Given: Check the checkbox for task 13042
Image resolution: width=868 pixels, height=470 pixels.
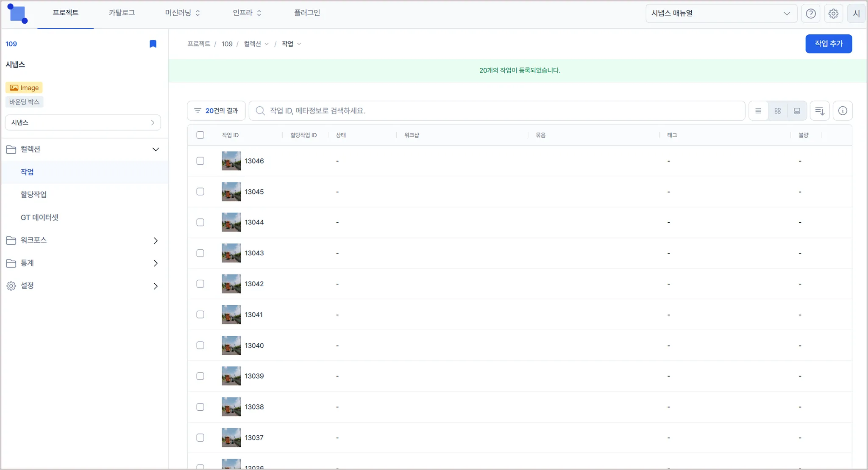Looking at the screenshot, I should click(x=200, y=284).
